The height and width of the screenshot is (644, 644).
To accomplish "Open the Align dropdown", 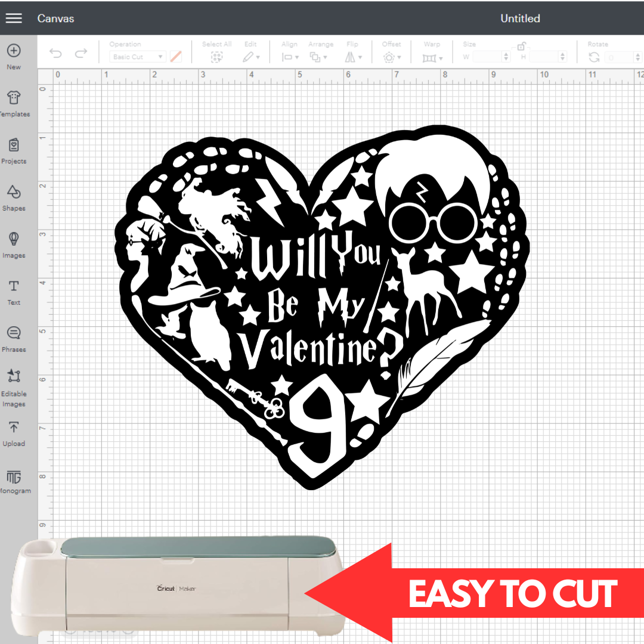I will pos(290,57).
